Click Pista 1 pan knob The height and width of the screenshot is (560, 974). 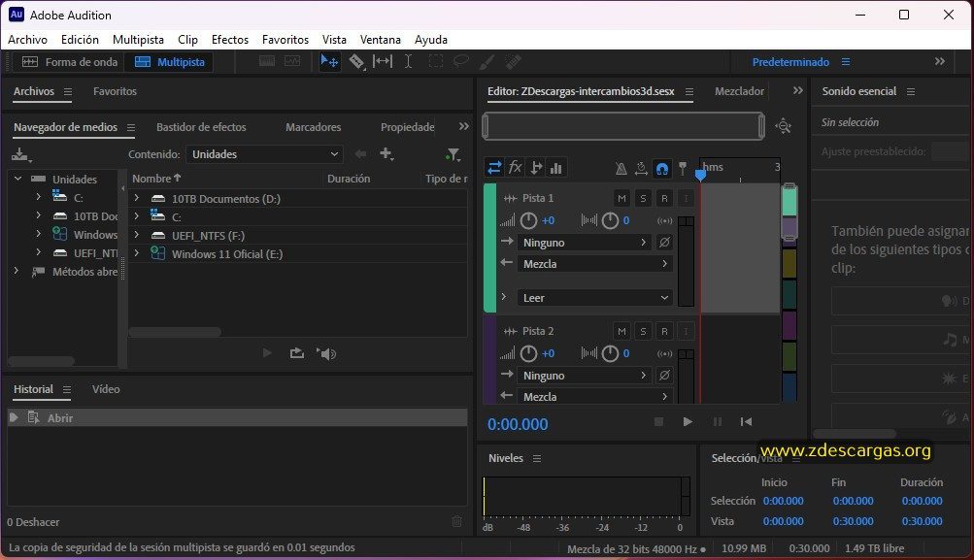pos(610,220)
